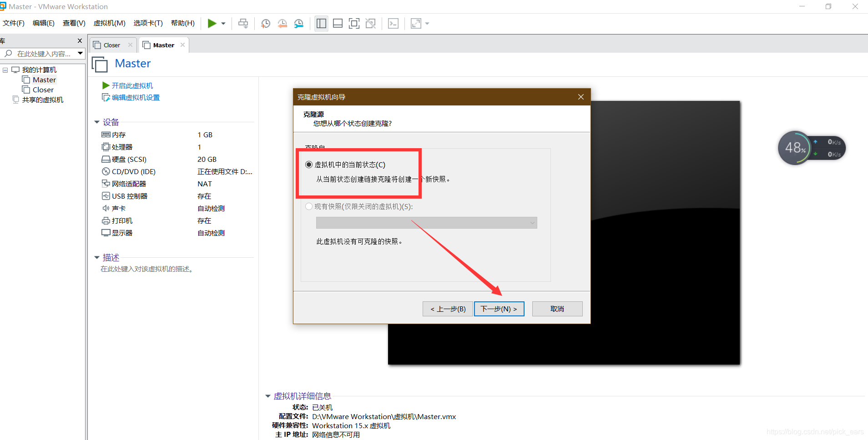
Task: Click the 下一步(N) next button
Action: point(499,309)
